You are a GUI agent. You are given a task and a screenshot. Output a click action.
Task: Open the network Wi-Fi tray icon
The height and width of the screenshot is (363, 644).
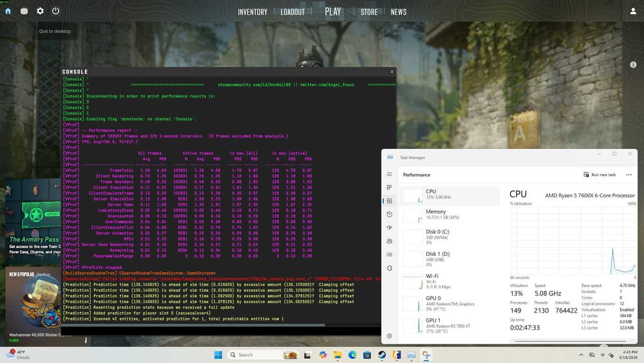[603, 355]
